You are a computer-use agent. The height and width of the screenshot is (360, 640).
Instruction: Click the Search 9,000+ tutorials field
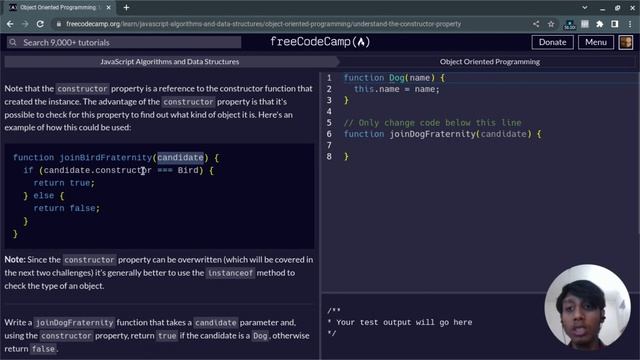124,42
